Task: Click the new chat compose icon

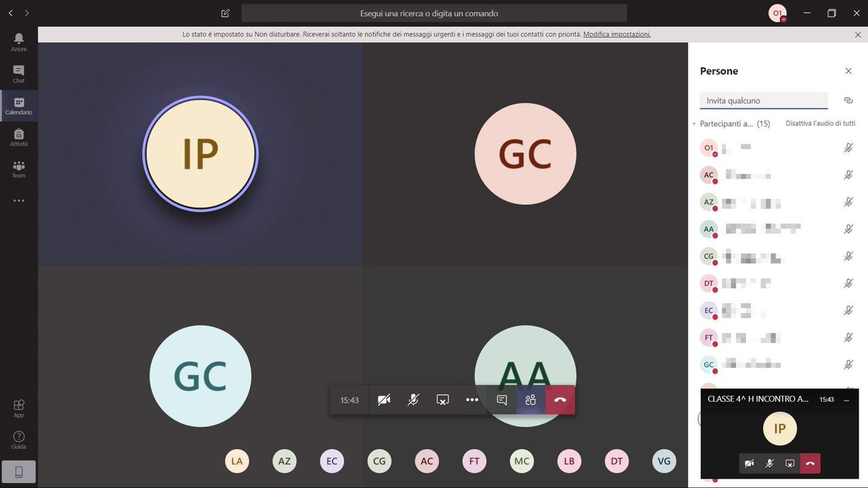Action: [225, 13]
